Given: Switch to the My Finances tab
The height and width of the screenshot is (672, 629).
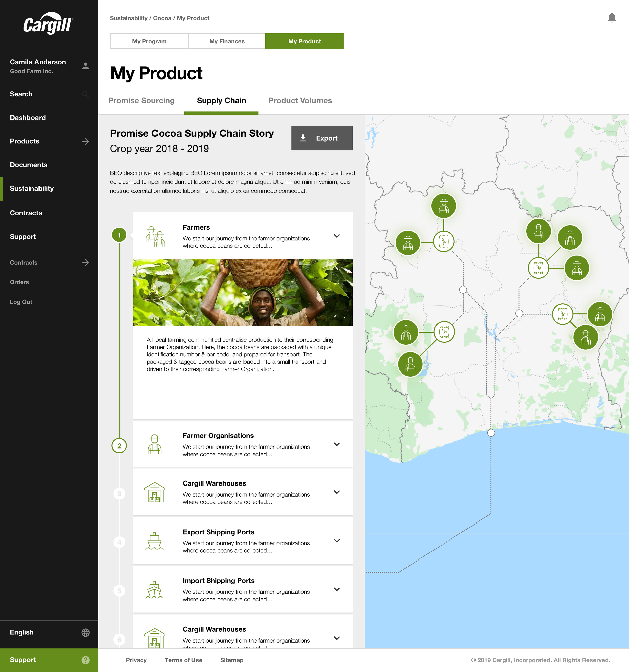Looking at the screenshot, I should pyautogui.click(x=227, y=41).
